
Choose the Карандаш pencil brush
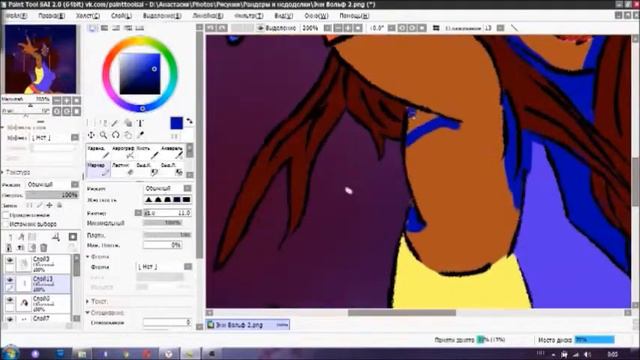point(98,152)
